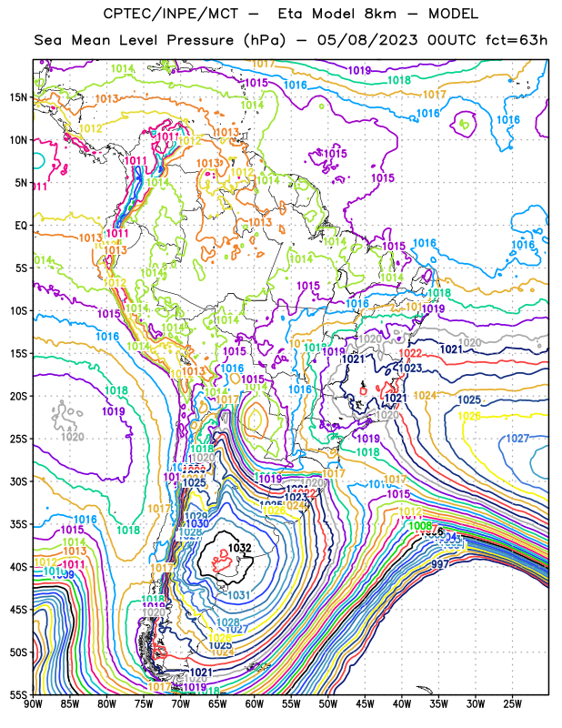
Task: Click the '40S' latitude axis label
Action: pos(18,567)
